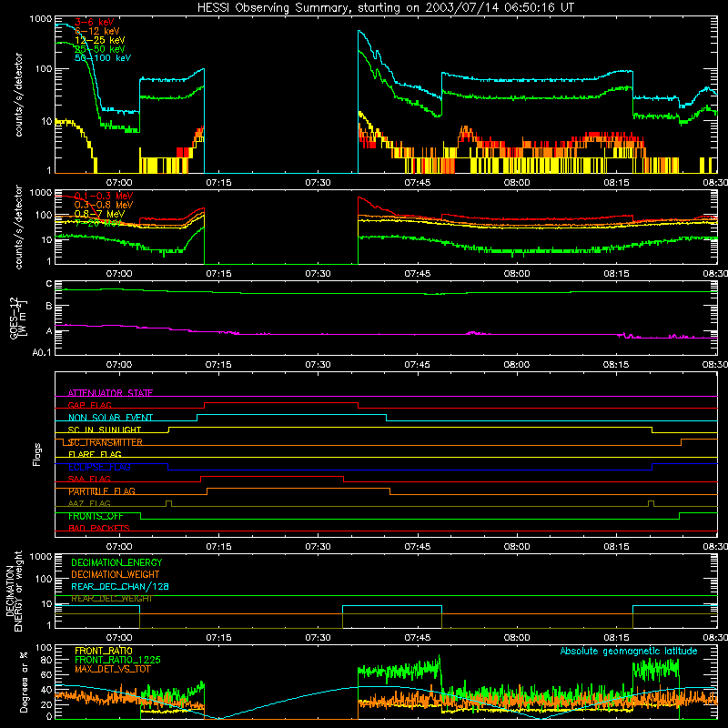Click 07:15 tick label under the MeV panel
Viewport: 728px width, 728px height.
coord(218,274)
